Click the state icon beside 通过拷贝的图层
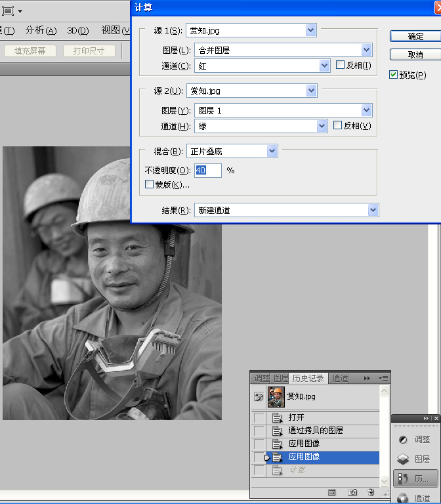 tap(277, 431)
